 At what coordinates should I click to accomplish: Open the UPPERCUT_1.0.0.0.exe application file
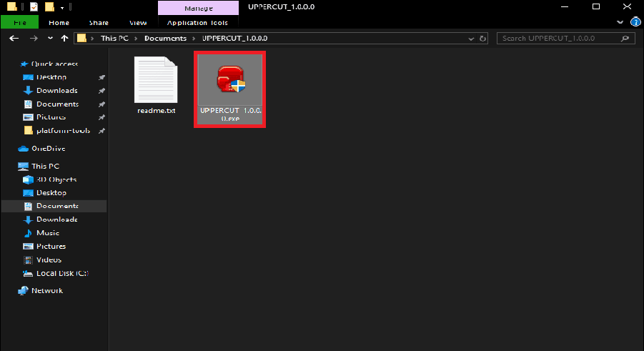[x=229, y=89]
